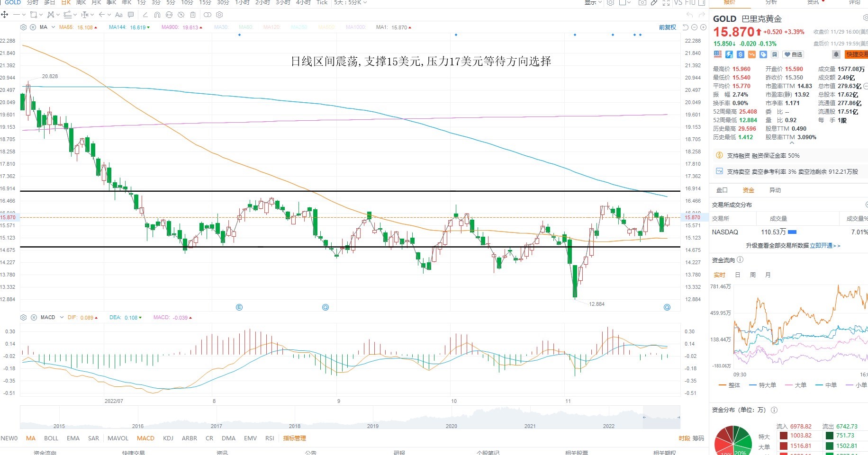Toggle the 自选 watchlist heart button

(x=793, y=54)
